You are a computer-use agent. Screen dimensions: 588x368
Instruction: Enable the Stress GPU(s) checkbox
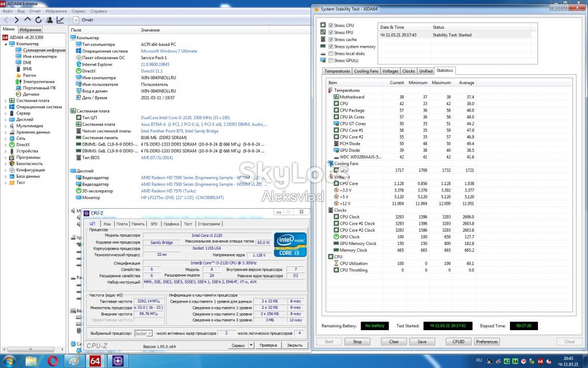[x=331, y=60]
